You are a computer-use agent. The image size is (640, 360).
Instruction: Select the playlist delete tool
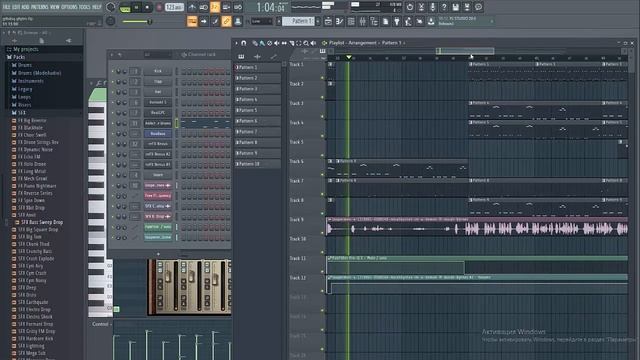[x=269, y=43]
